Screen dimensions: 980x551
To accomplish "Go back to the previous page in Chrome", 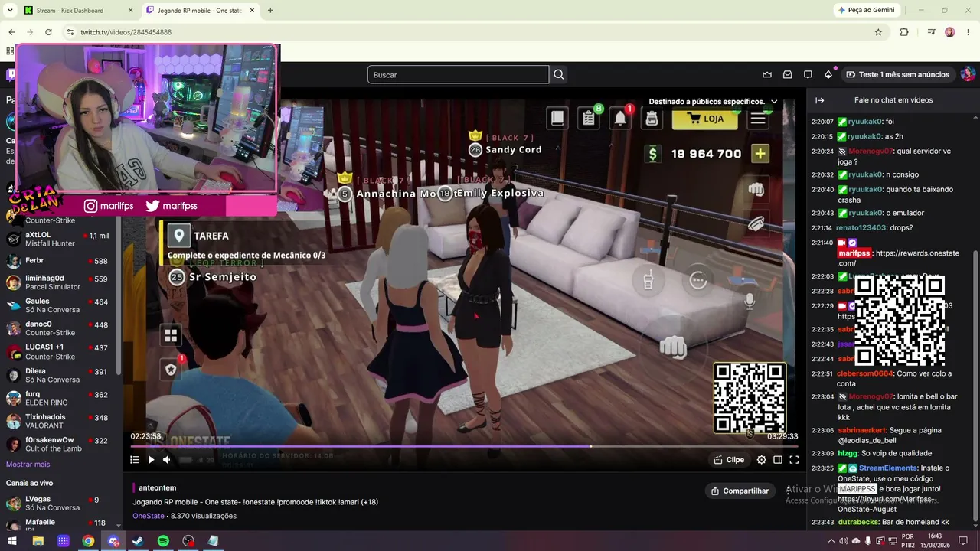I will 11,32.
